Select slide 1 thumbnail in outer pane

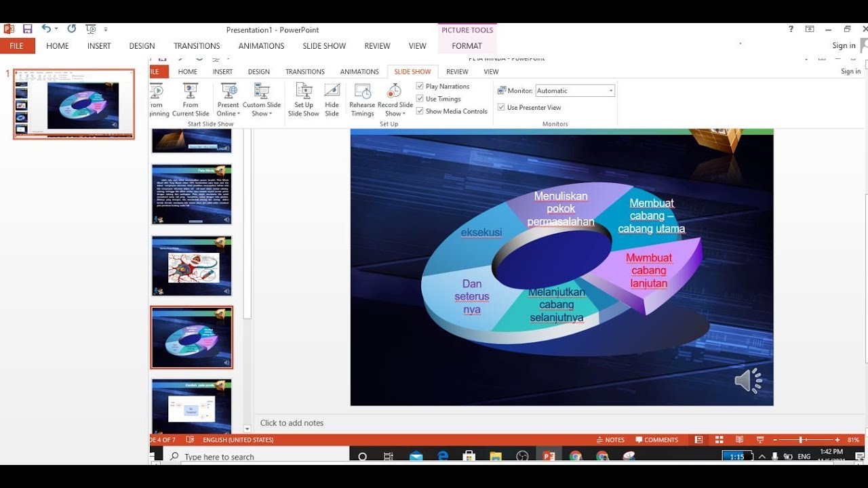point(74,104)
